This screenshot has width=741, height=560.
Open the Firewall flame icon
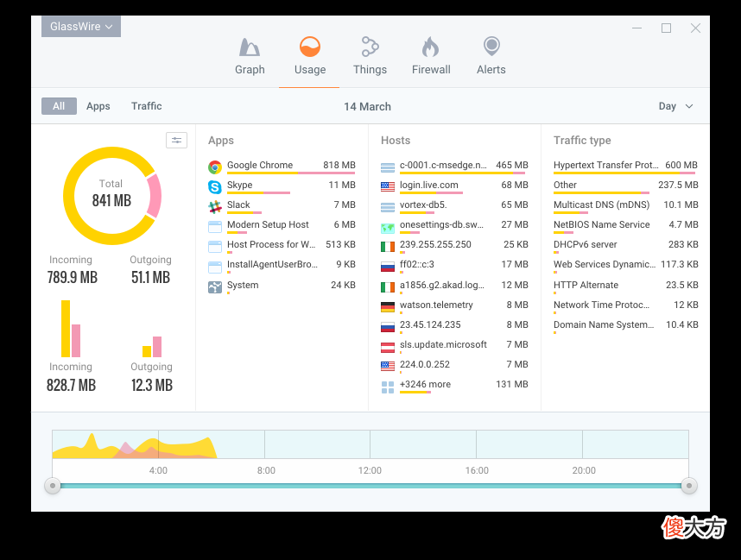click(430, 47)
